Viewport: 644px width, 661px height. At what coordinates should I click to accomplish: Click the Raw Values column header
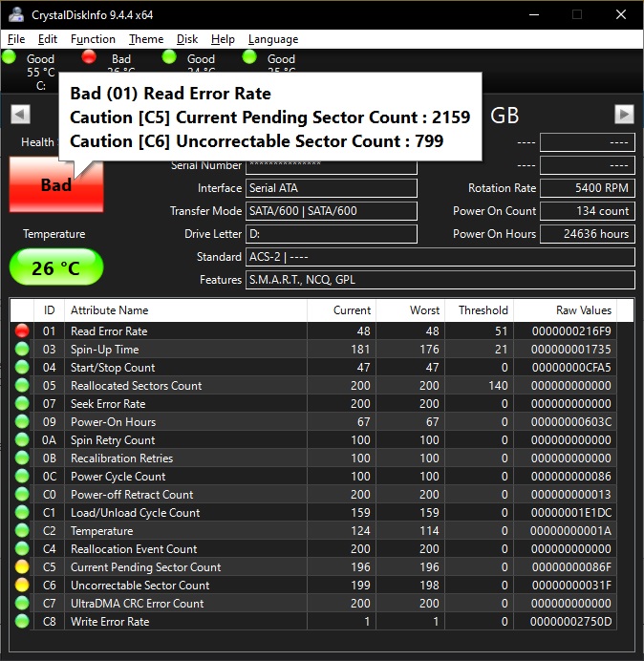click(x=565, y=310)
